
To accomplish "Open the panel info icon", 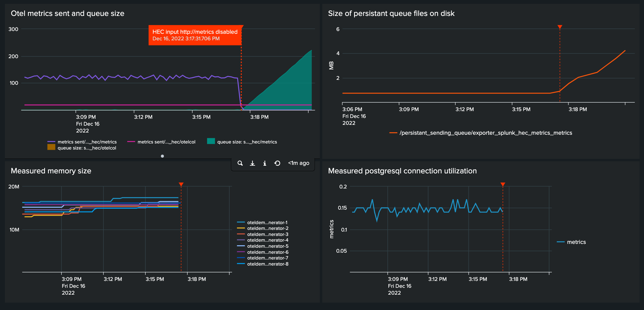I will (x=265, y=163).
